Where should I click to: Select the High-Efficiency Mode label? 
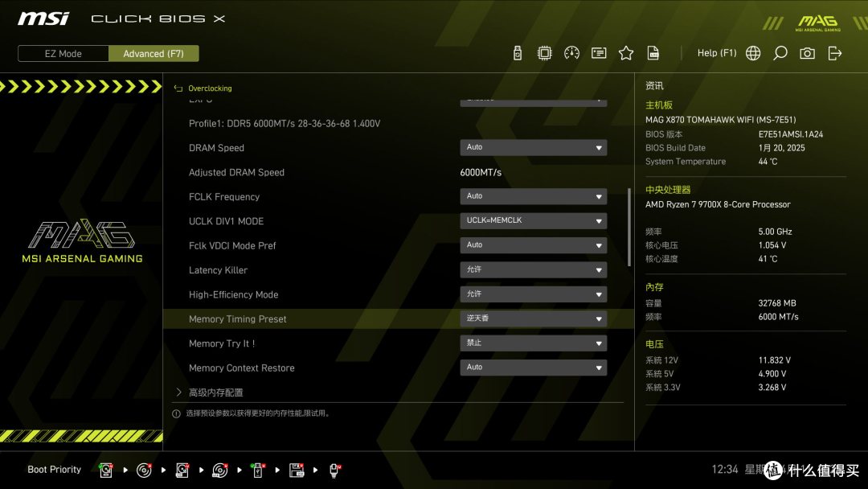(234, 294)
